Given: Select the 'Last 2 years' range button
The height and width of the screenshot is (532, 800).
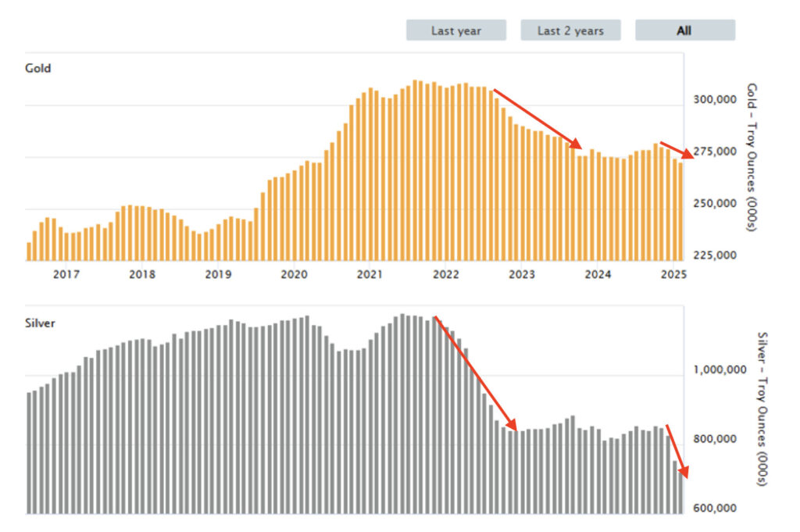Looking at the screenshot, I should point(570,30).
